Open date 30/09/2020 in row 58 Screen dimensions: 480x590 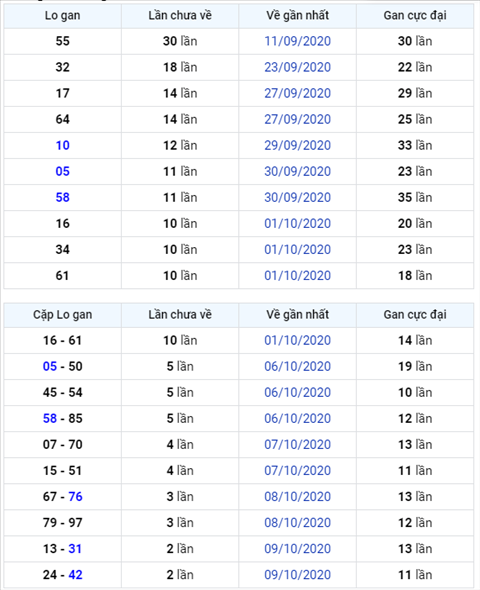(297, 197)
